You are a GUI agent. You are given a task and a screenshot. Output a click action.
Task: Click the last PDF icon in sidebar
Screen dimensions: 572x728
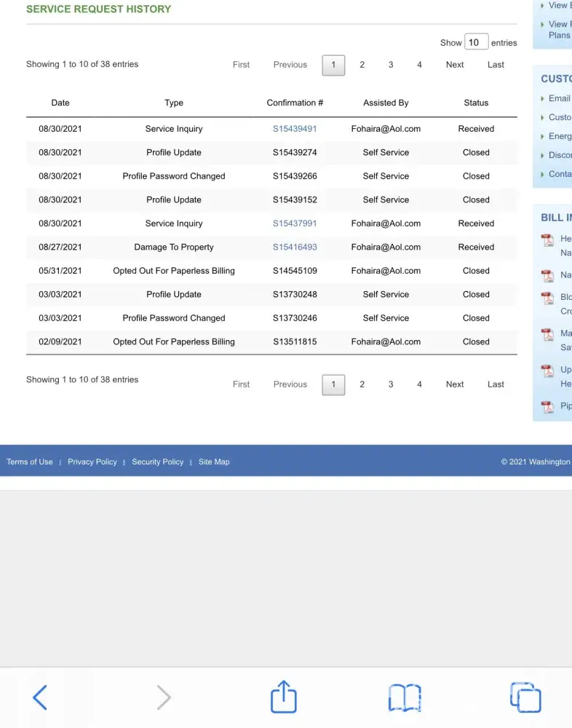(547, 407)
